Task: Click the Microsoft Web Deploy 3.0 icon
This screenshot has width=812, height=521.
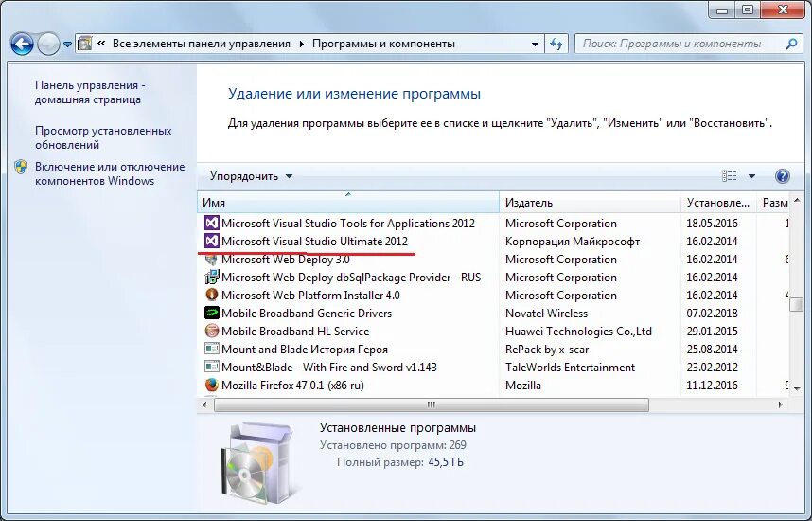Action: (211, 260)
